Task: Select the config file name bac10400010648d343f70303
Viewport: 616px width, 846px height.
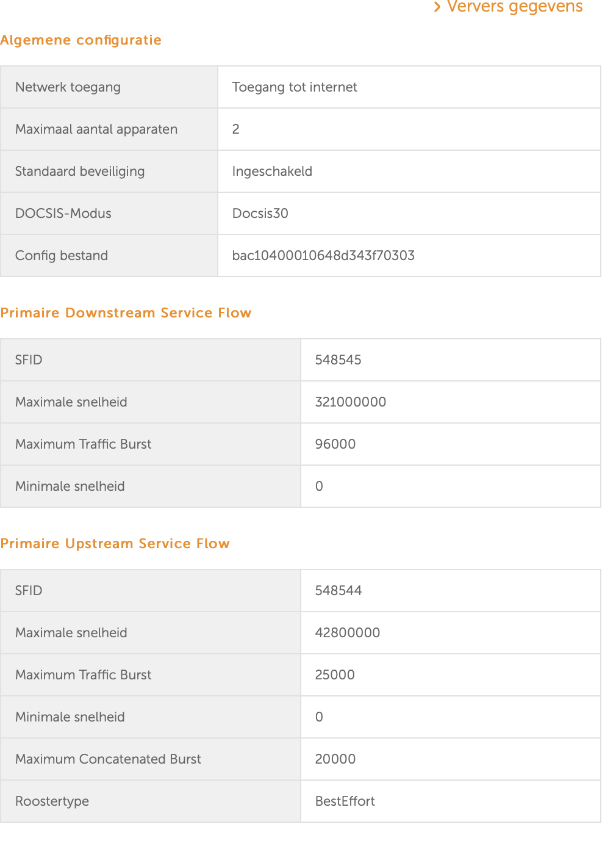Action: 323,256
